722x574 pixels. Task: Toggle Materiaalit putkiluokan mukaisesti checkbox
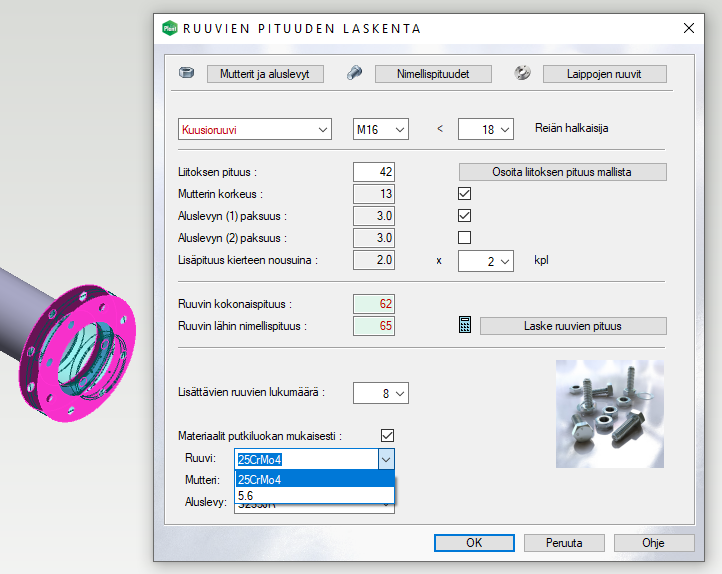coord(387,436)
